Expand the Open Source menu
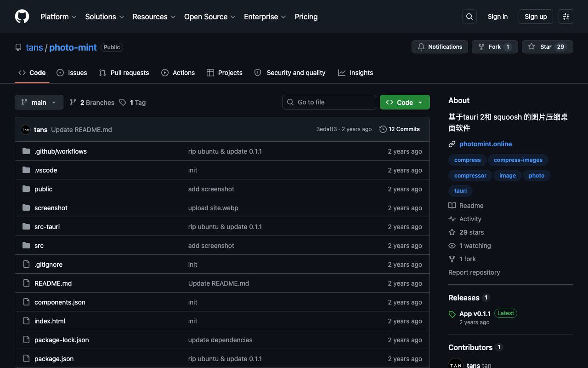This screenshot has height=368, width=588. click(210, 17)
